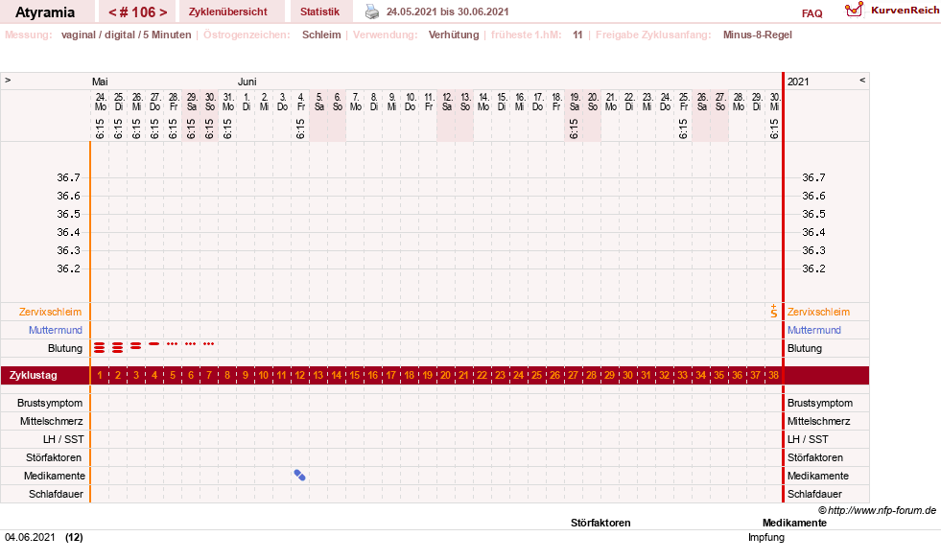
Task: Click the left Muttermund row label
Action: point(56,330)
